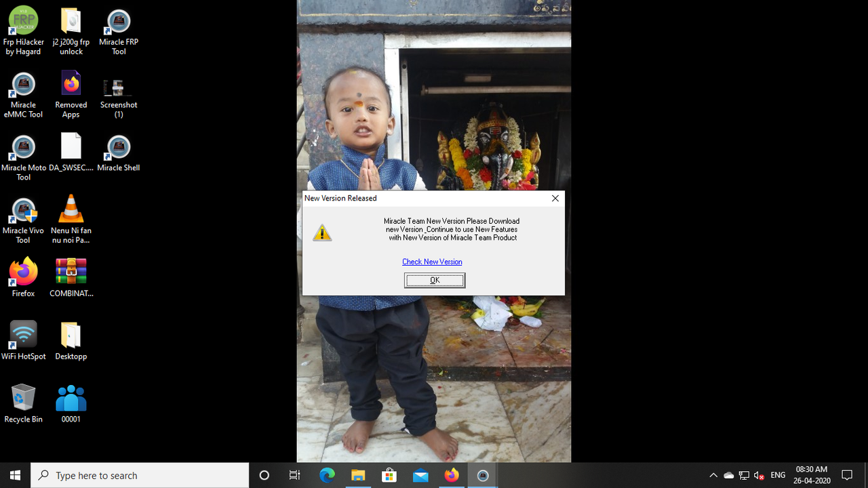868x488 pixels.
Task: Open the Windows Start menu
Action: point(16,475)
